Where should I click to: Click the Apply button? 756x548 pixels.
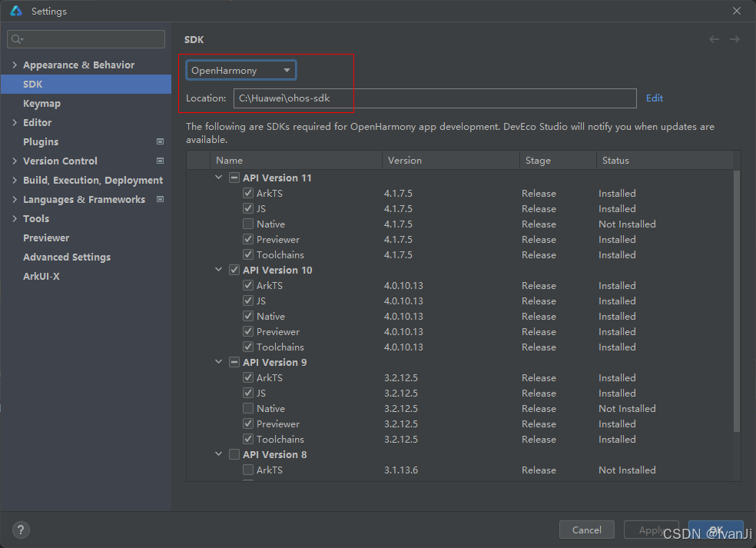(652, 530)
